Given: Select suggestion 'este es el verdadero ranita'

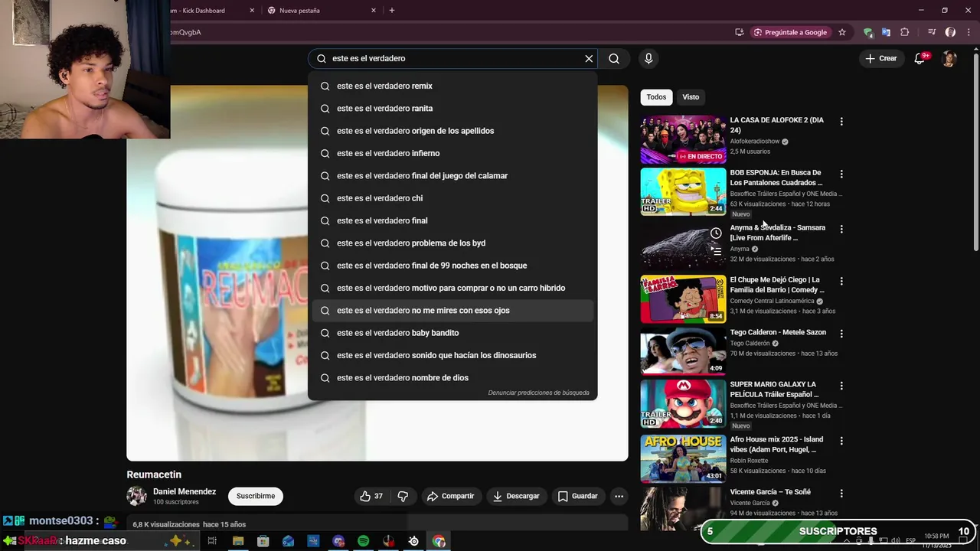Looking at the screenshot, I should tap(452, 108).
